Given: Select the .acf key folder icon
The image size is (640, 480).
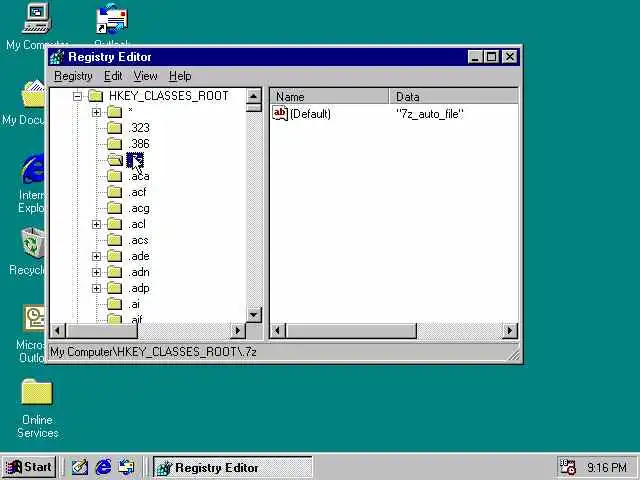Looking at the screenshot, I should 115,192.
